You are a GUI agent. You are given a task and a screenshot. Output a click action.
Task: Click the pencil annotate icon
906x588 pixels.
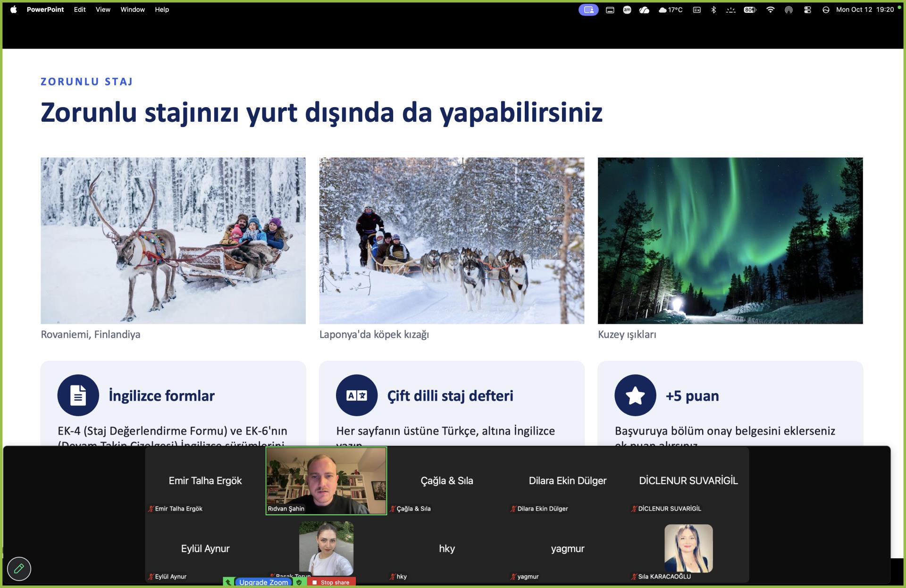tap(19, 569)
